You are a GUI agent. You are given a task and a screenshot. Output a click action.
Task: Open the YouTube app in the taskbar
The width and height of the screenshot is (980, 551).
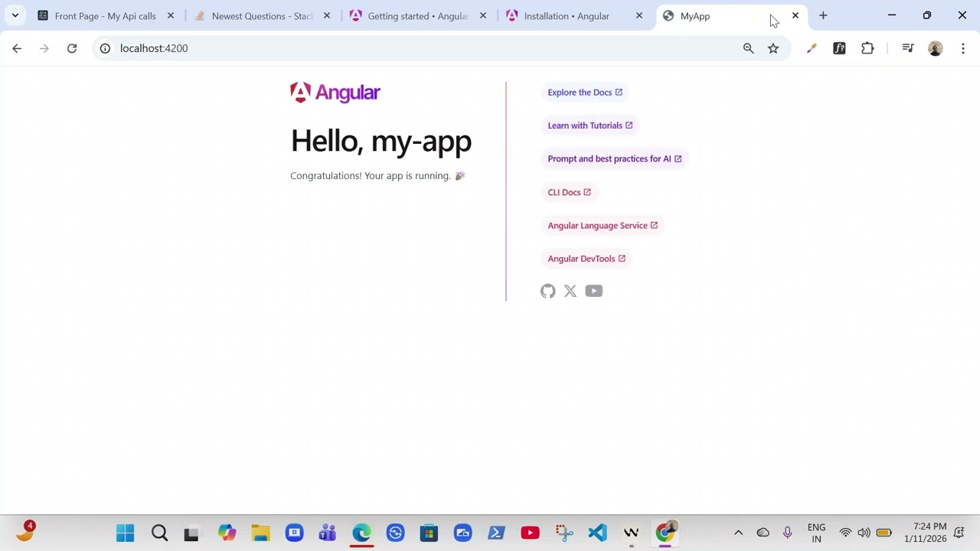(x=530, y=533)
